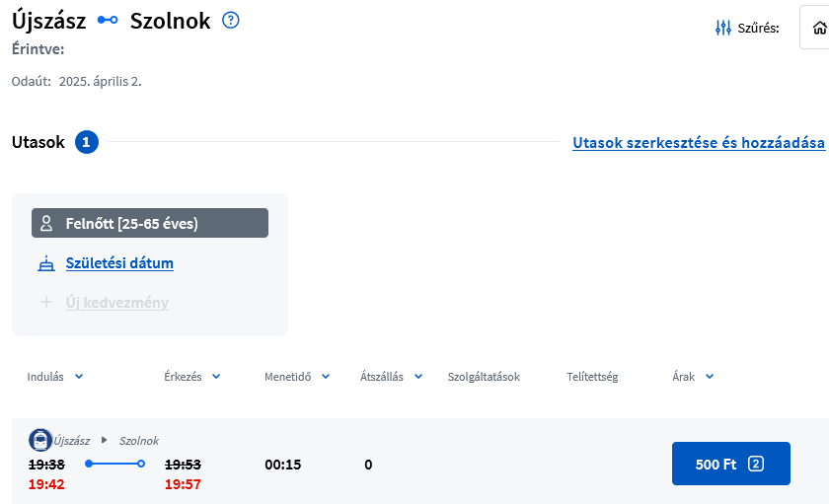829x504 pixels.
Task: Open the Árak sort dropdown
Action: [x=709, y=376]
